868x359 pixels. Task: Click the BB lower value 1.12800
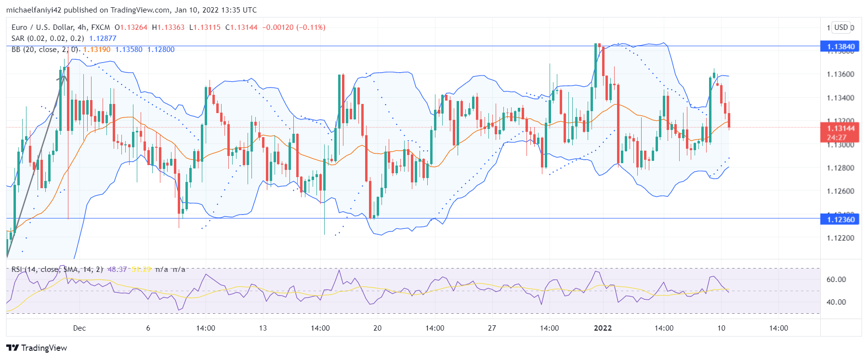tap(161, 50)
